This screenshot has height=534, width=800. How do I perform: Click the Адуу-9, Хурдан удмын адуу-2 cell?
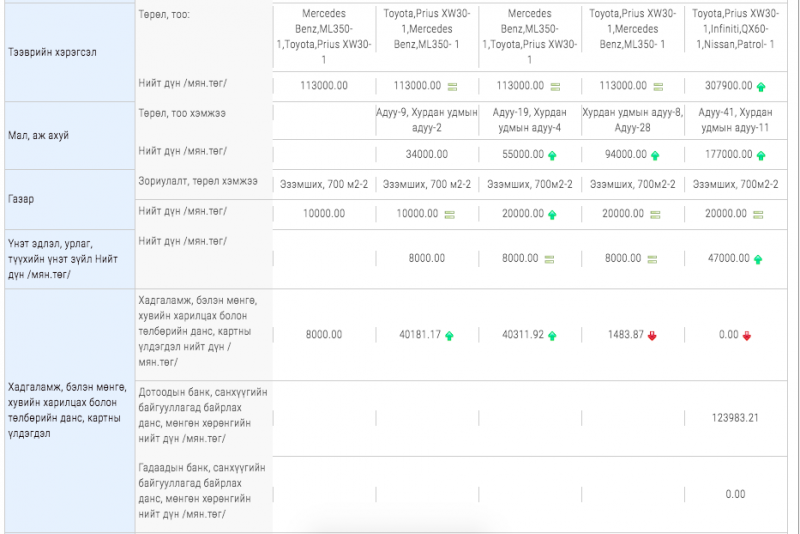[x=427, y=121]
